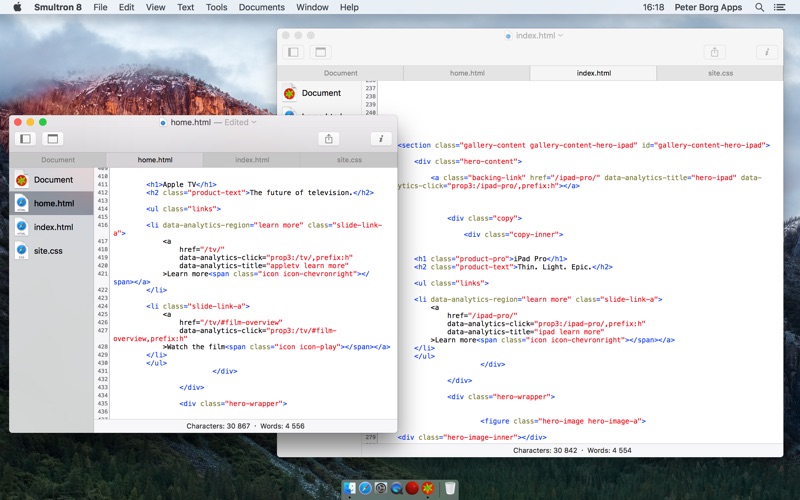800x500 pixels.
Task: Click tab bar view button in index.html window
Action: pyautogui.click(x=320, y=52)
